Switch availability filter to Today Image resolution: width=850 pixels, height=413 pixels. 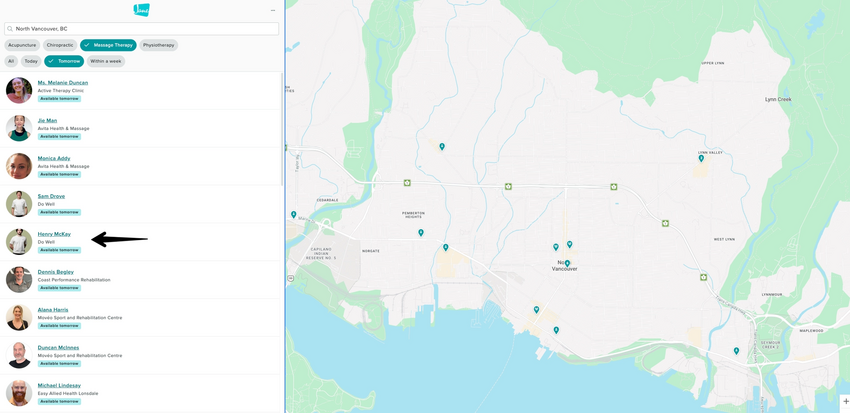point(31,61)
